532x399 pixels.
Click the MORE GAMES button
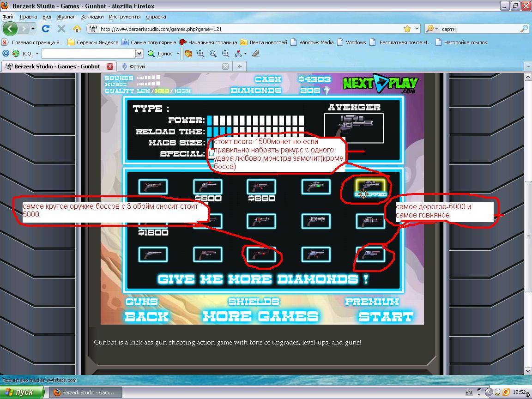(x=260, y=316)
